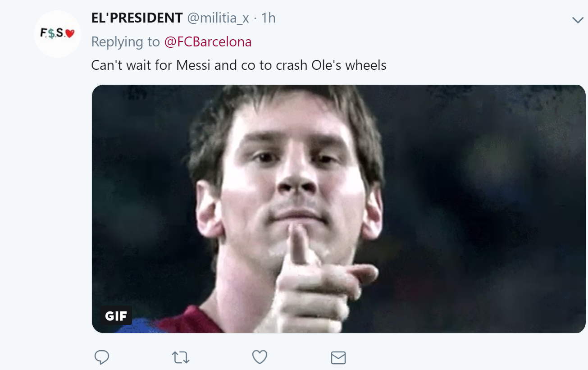This screenshot has width=588, height=370.
Task: Click the 1h timestamp
Action: point(269,17)
